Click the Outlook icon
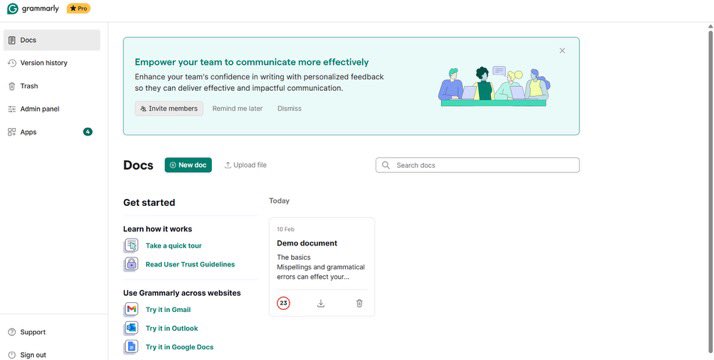The width and height of the screenshot is (714, 360). [131, 328]
